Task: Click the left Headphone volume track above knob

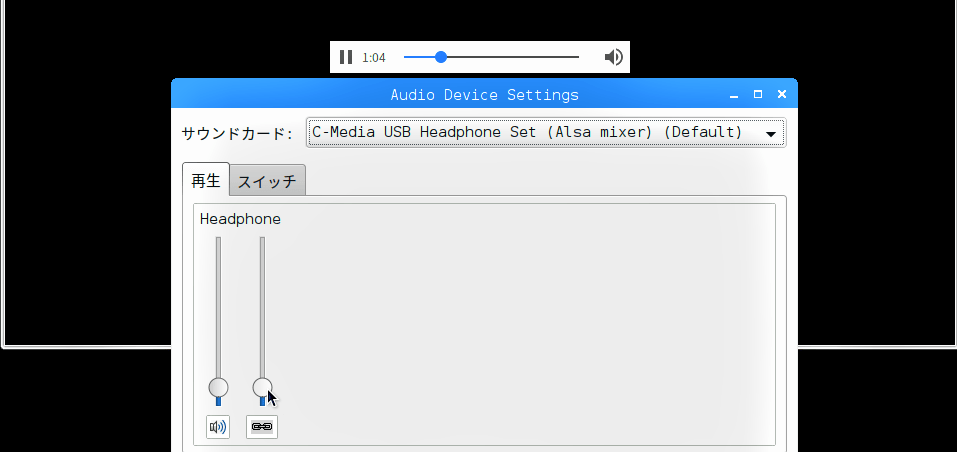Action: [218, 307]
